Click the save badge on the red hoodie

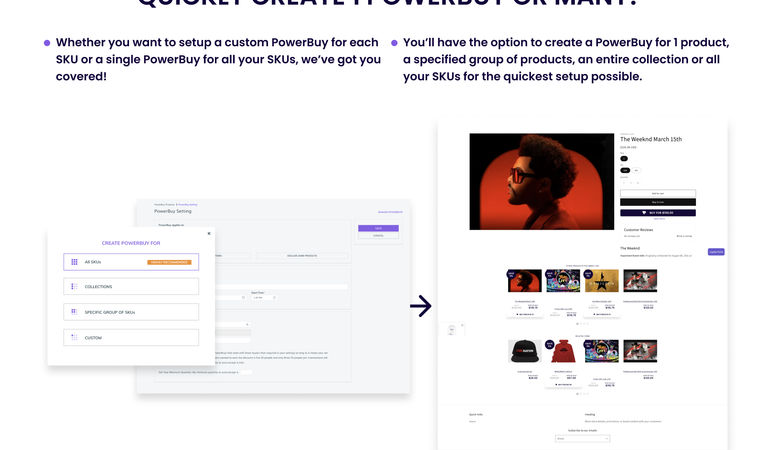pyautogui.click(x=550, y=344)
